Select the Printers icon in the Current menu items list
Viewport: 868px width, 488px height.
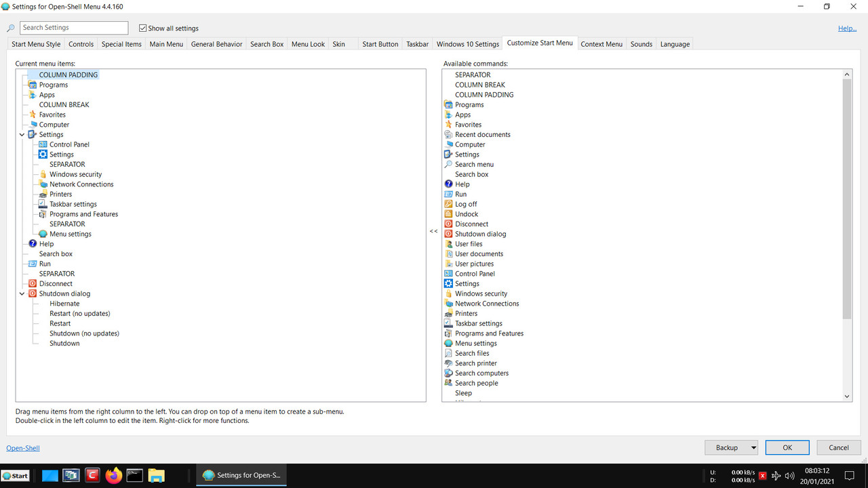pos(43,194)
